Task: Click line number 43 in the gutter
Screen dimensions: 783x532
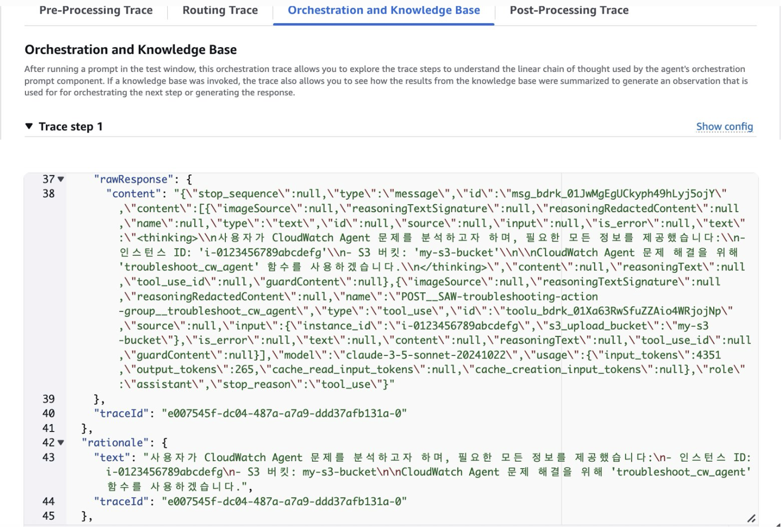Action: (49, 457)
